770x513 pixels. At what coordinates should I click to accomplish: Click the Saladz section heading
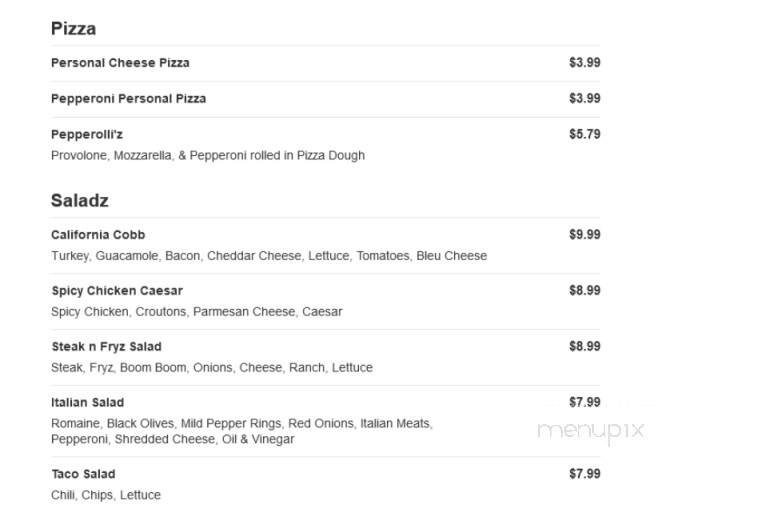click(80, 200)
